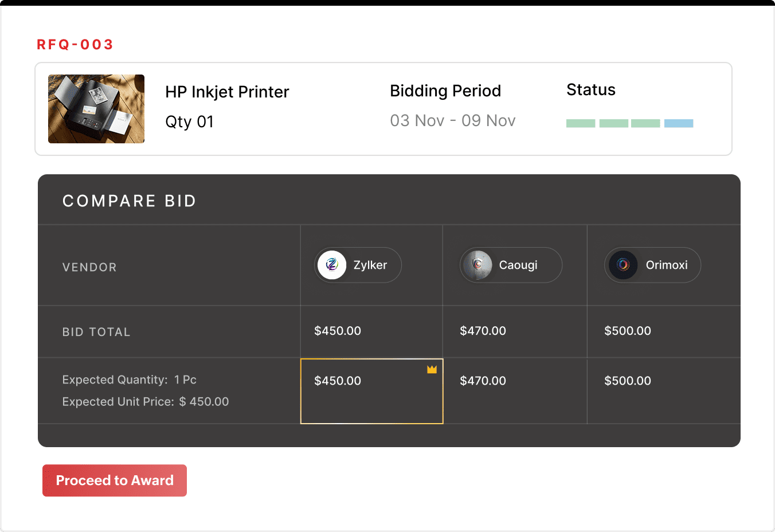775x532 pixels.
Task: Select the Zylker vendor chip
Action: [x=358, y=265]
